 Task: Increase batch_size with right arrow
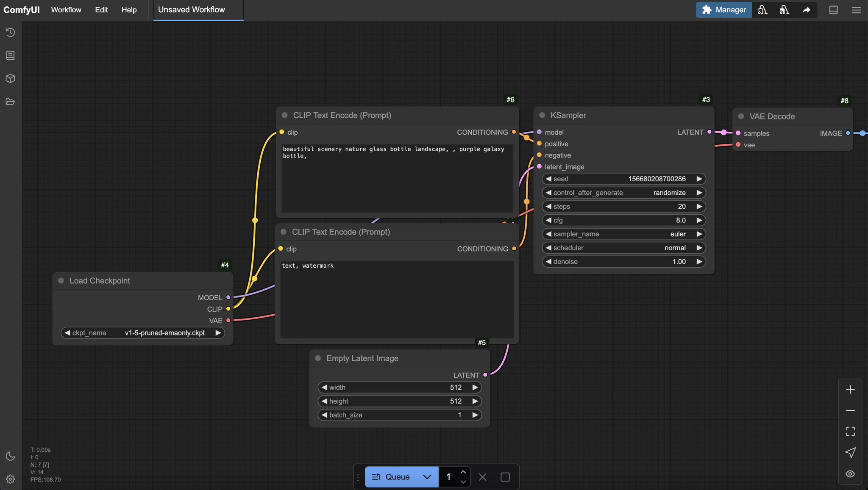475,415
